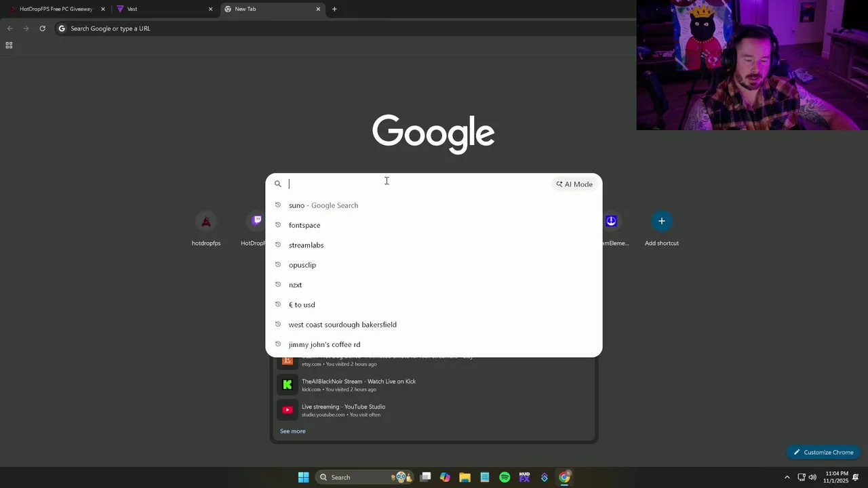Viewport: 868px width, 488px height.
Task: Click the browser back arrow
Action: click(x=9, y=28)
